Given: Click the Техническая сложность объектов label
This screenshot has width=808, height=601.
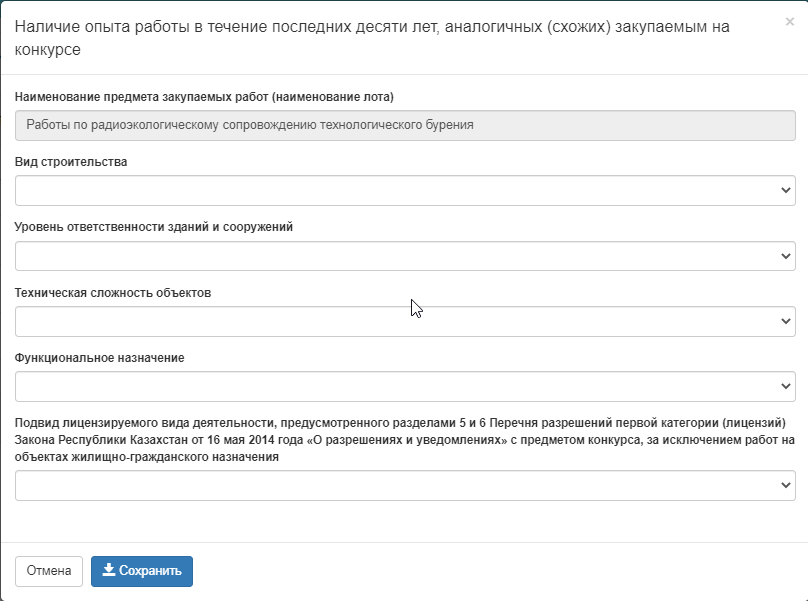Looking at the screenshot, I should 113,293.
